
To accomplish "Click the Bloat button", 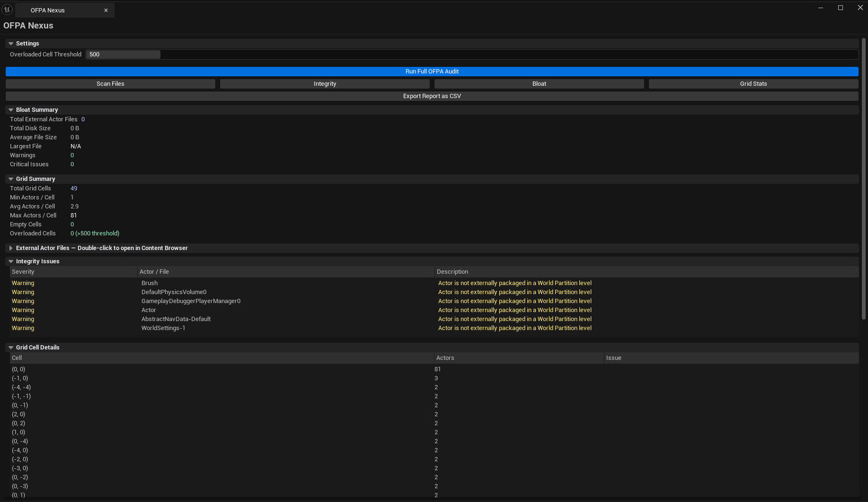I will tap(539, 84).
